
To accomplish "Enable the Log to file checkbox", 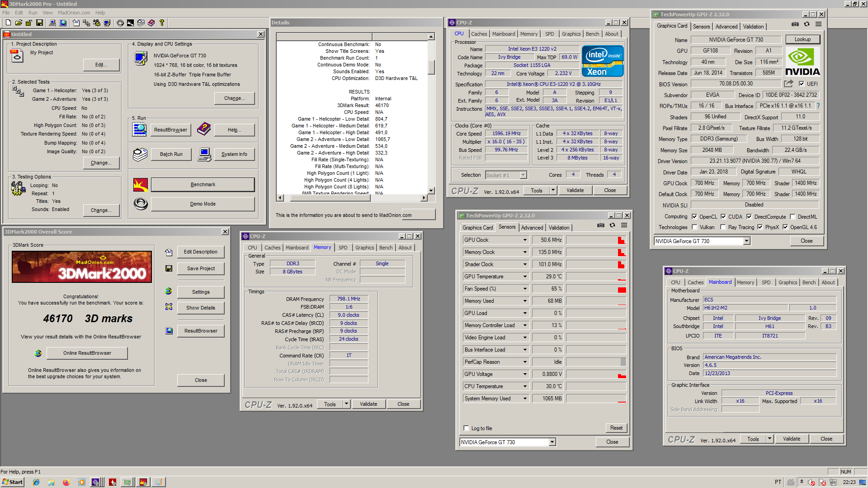I will coord(467,428).
